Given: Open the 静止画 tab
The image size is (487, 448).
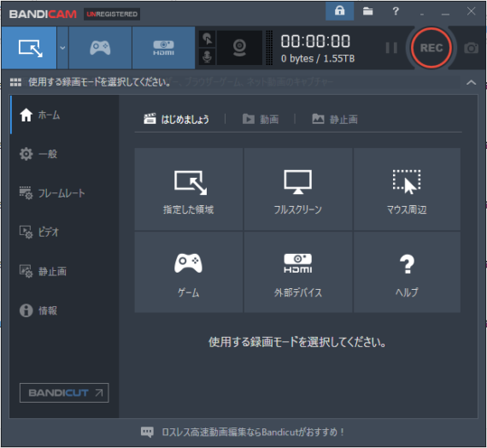Looking at the screenshot, I should [335, 119].
